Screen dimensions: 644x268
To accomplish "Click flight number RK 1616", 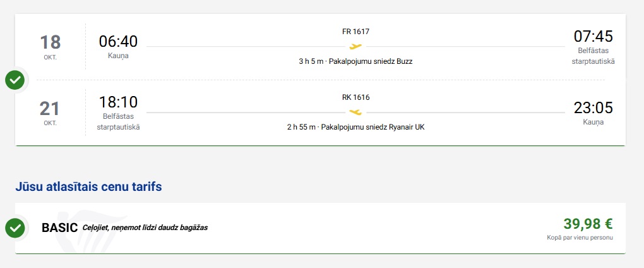I will (x=355, y=97).
